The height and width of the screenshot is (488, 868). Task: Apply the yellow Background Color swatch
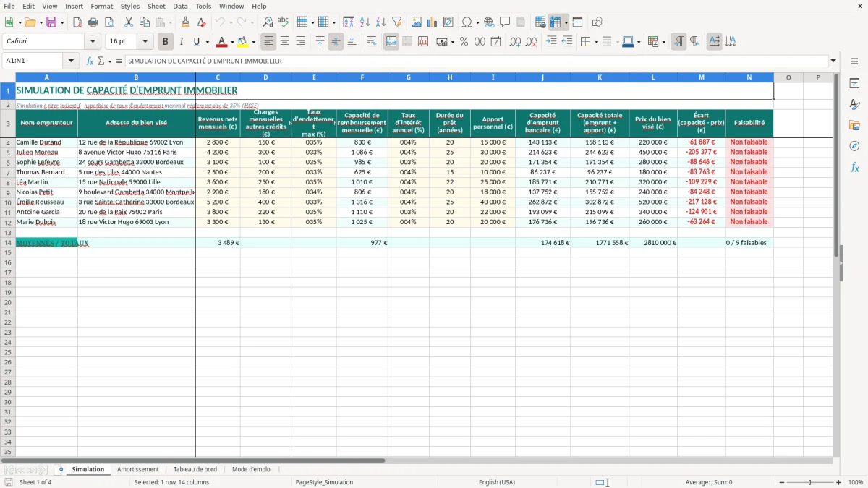(243, 42)
